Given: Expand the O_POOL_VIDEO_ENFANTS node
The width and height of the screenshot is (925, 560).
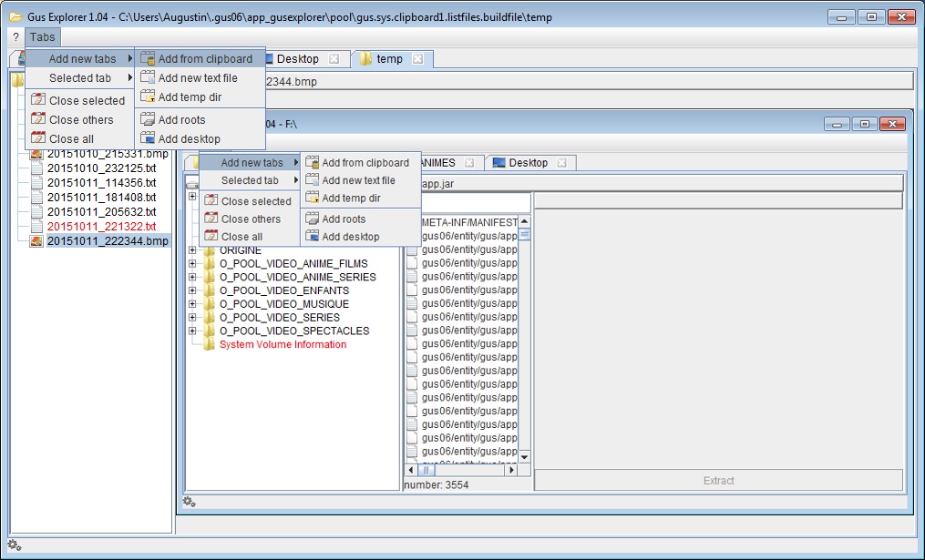Looking at the screenshot, I should coord(192,290).
